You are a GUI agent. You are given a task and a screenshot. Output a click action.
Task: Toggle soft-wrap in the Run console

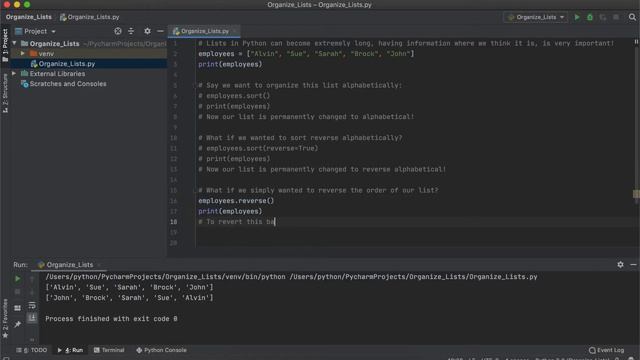pyautogui.click(x=32, y=306)
